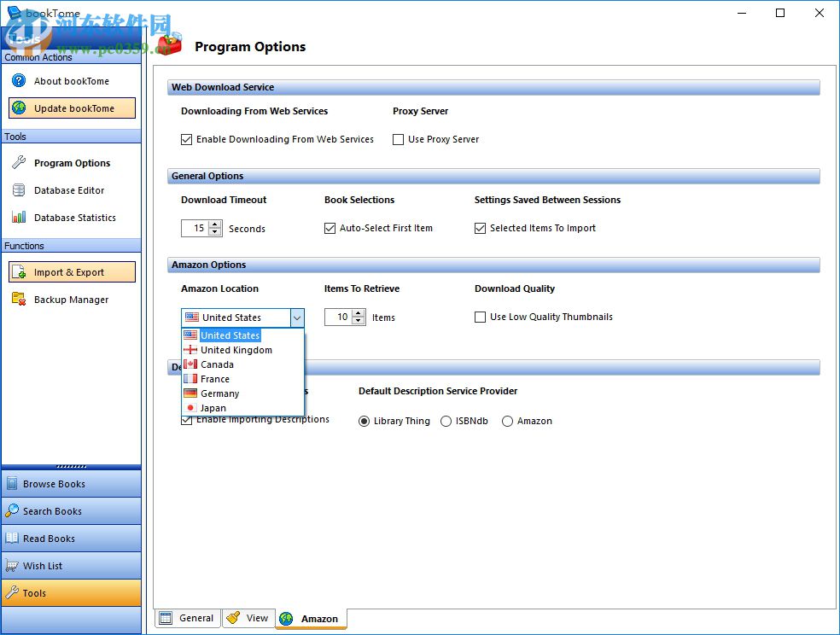Viewport: 840px width, 635px height.
Task: Click About bookTome link
Action: coord(72,81)
